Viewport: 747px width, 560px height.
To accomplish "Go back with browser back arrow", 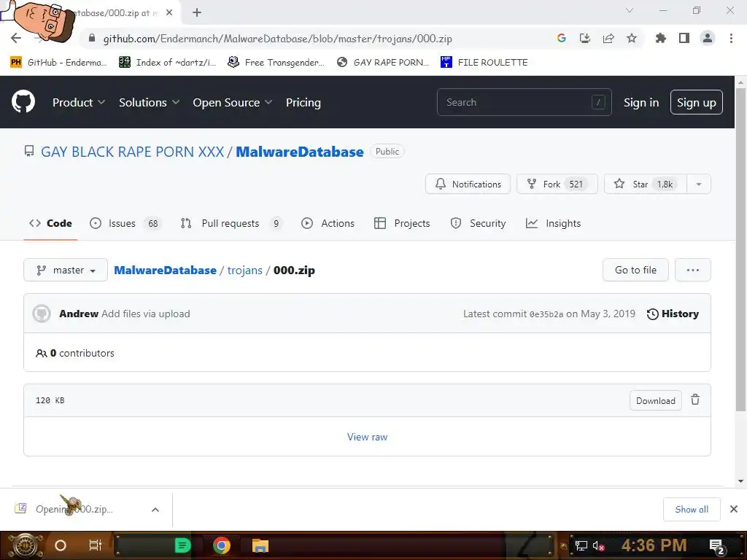I will pyautogui.click(x=16, y=38).
